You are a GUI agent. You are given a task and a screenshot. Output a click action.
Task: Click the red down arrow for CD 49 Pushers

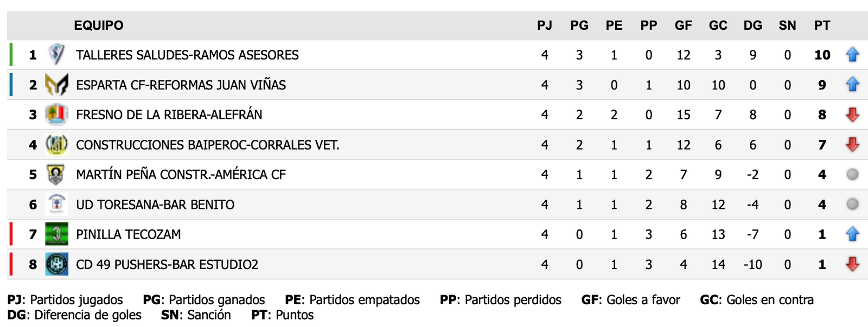852,264
